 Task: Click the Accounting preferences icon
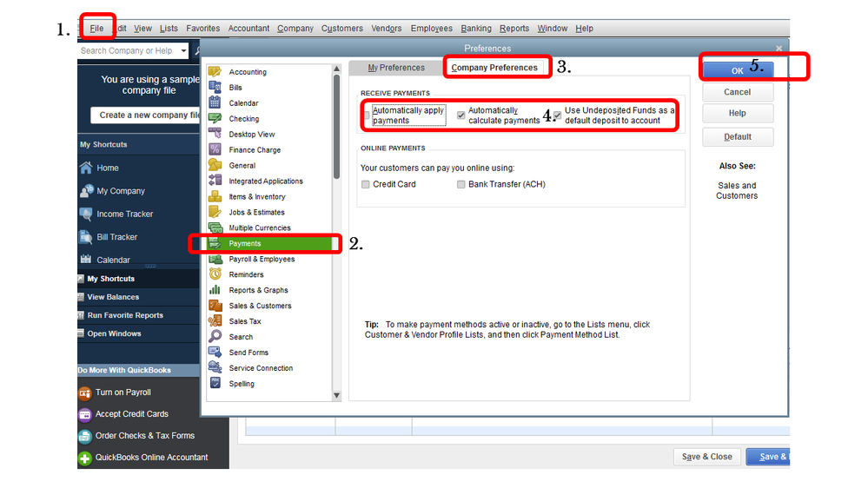click(215, 71)
